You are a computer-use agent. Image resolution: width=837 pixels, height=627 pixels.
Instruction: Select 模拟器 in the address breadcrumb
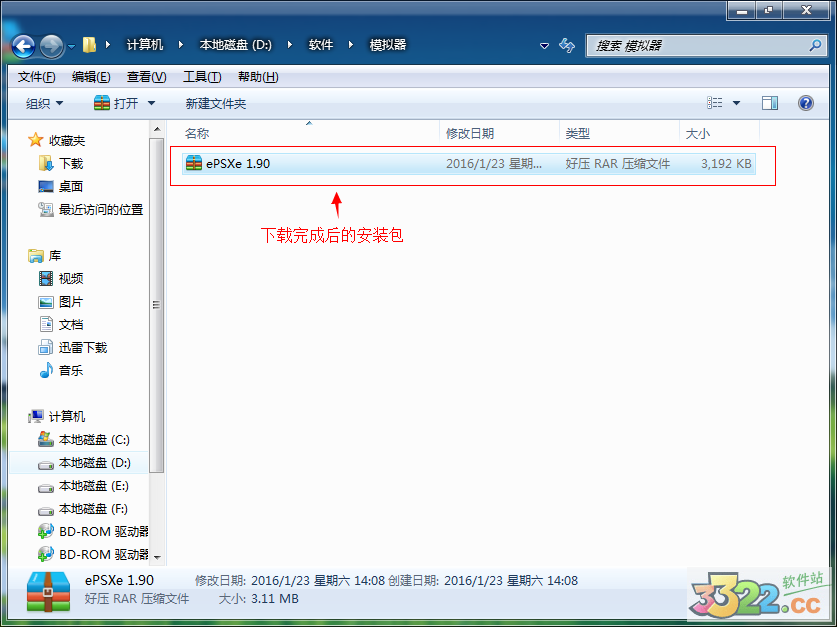tap(388, 45)
